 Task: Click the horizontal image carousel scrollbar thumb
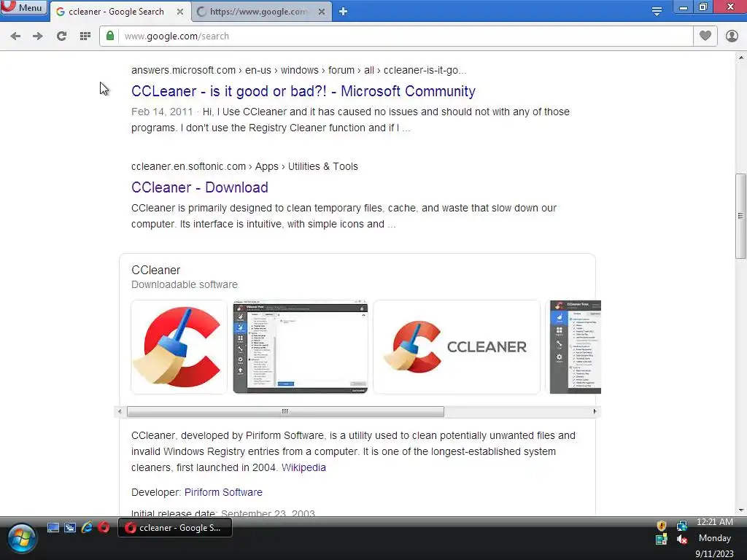(285, 411)
